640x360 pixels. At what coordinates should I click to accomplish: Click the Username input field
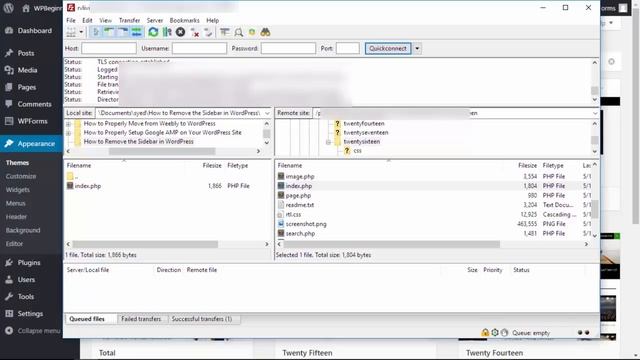pyautogui.click(x=199, y=48)
